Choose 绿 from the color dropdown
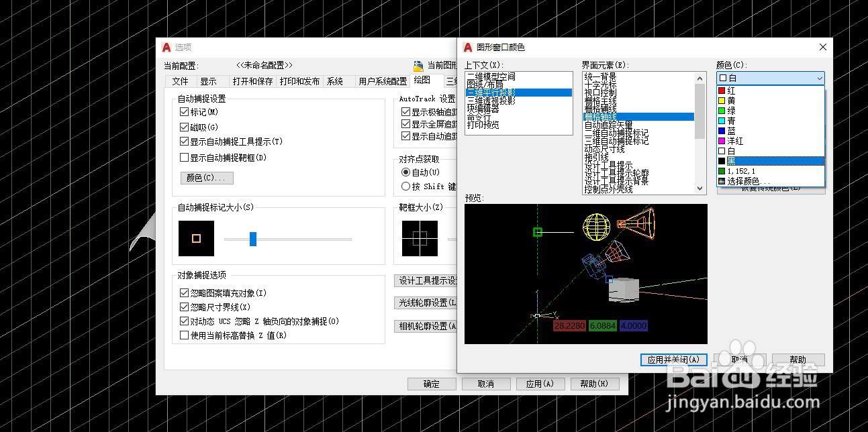This screenshot has width=868, height=432. click(x=771, y=111)
